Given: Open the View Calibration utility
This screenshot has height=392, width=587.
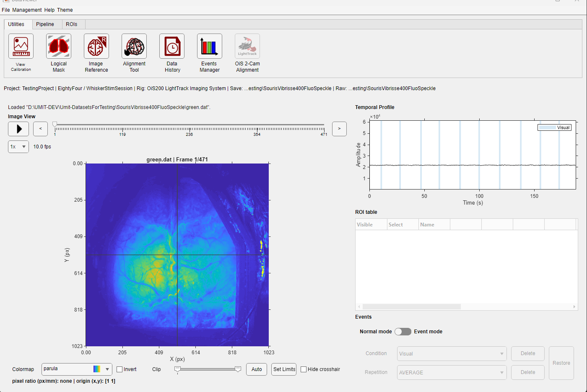Looking at the screenshot, I should pos(21,46).
